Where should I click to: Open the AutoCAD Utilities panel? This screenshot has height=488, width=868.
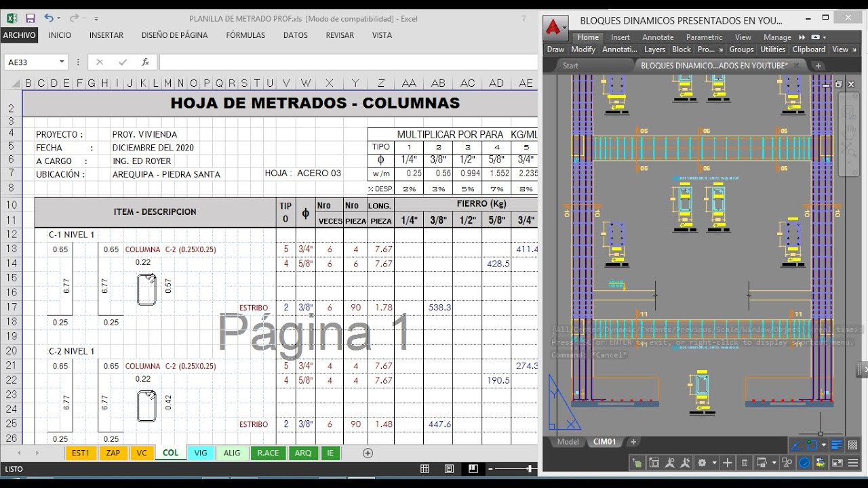click(772, 49)
